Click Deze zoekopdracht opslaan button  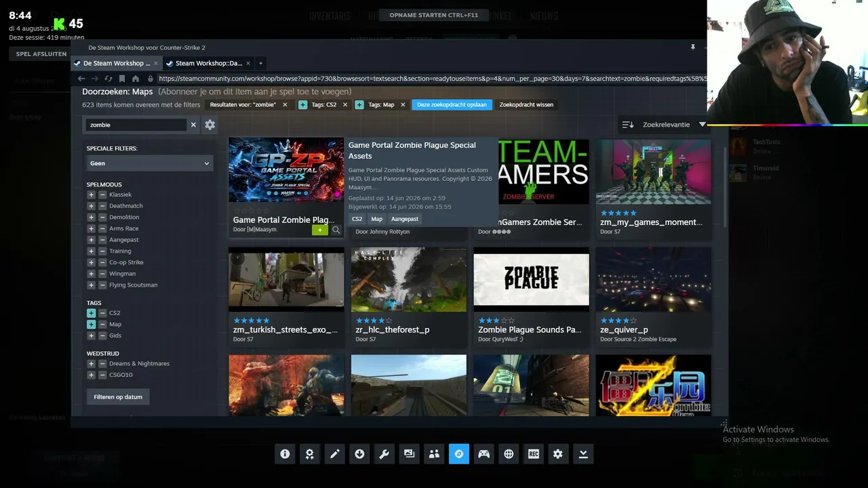pos(452,105)
